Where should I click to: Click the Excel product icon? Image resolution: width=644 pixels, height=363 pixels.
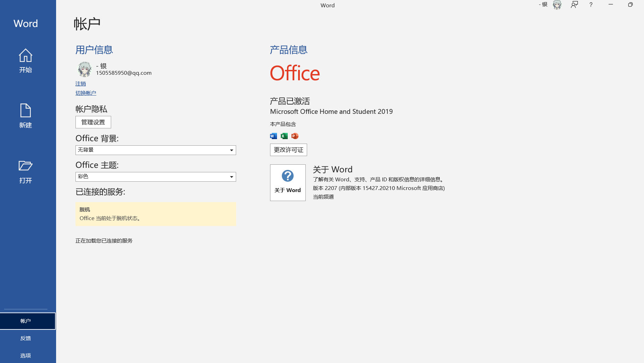(x=284, y=136)
